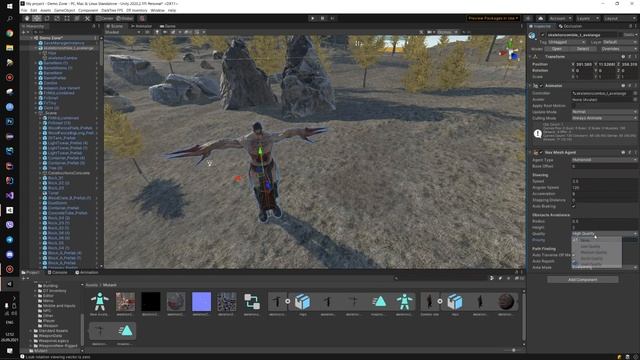Click the Step frame button
640x360 pixels.
click(332, 18)
